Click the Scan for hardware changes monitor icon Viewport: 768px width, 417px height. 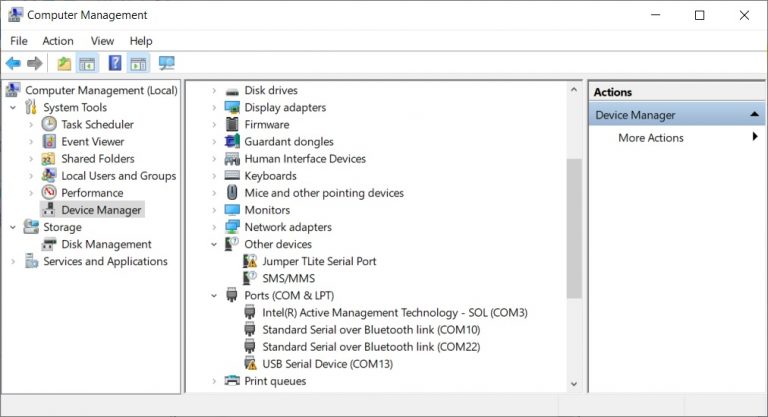167,63
